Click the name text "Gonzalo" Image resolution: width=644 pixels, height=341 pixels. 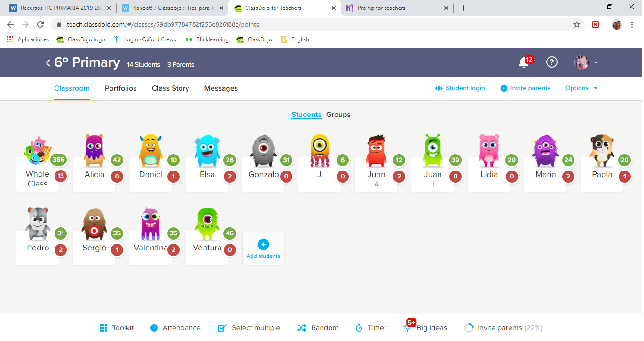264,175
